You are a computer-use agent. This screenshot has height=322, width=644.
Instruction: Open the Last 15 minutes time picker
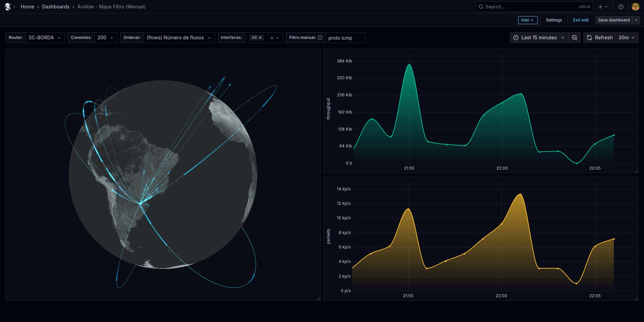pos(539,38)
